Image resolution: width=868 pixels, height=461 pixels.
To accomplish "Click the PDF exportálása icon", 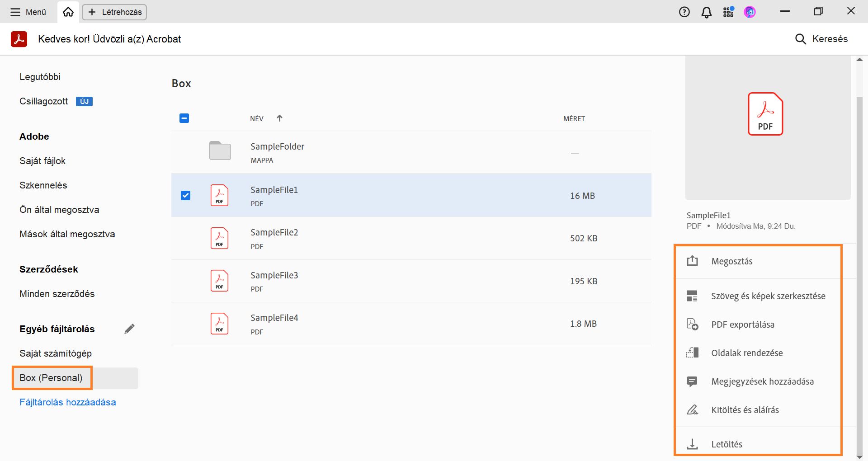I will tap(692, 325).
